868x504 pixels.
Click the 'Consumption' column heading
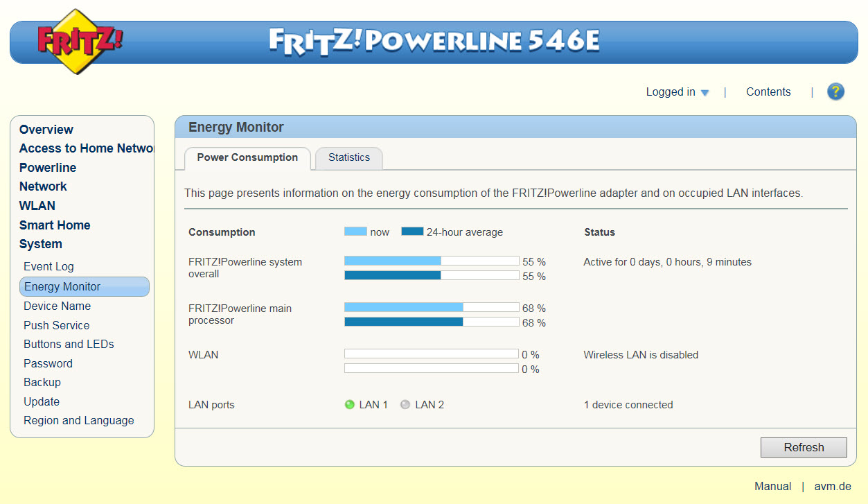pos(222,232)
